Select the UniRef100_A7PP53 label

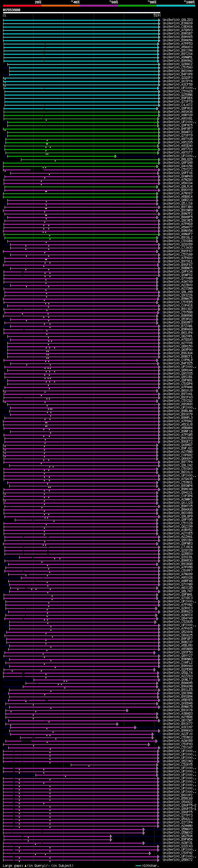point(178,44)
